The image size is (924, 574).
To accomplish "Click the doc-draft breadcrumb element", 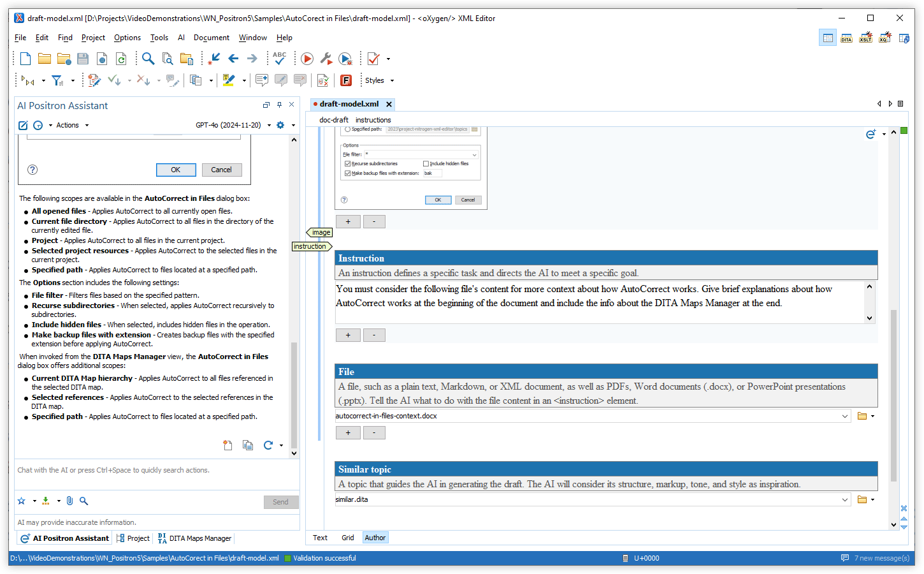I will click(x=334, y=120).
